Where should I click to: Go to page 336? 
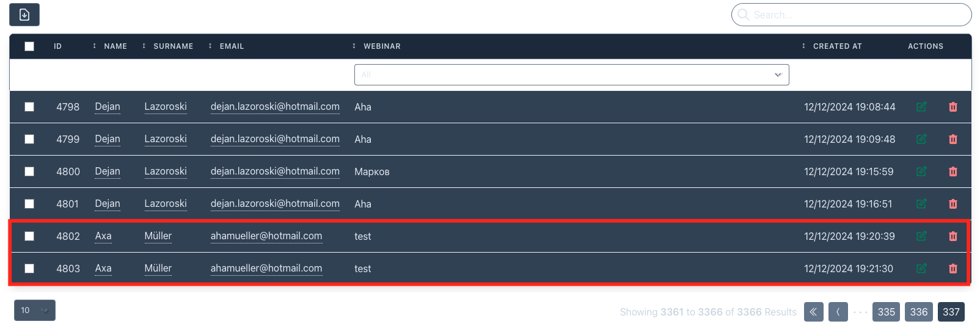coord(918,312)
